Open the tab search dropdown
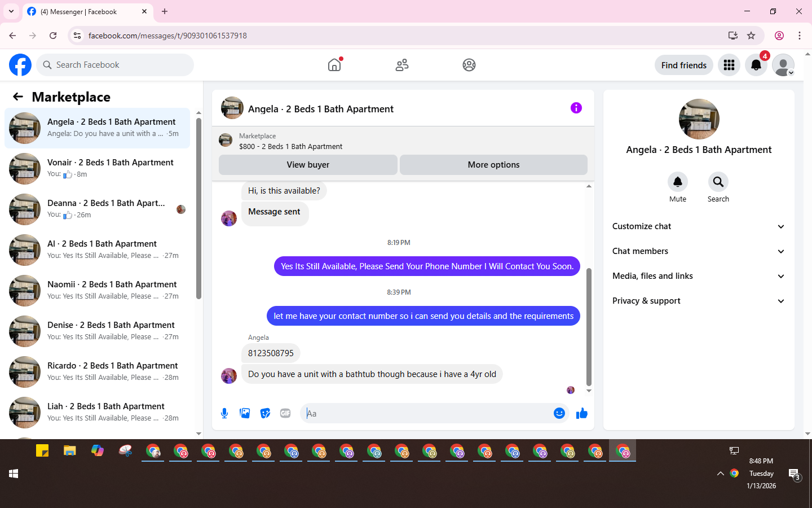This screenshot has width=812, height=508. (11, 11)
